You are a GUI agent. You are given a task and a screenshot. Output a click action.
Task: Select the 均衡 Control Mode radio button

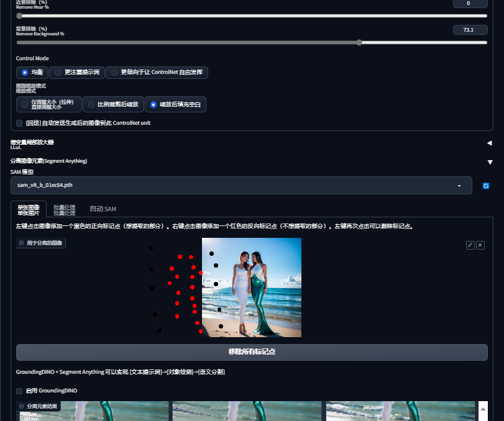point(24,72)
